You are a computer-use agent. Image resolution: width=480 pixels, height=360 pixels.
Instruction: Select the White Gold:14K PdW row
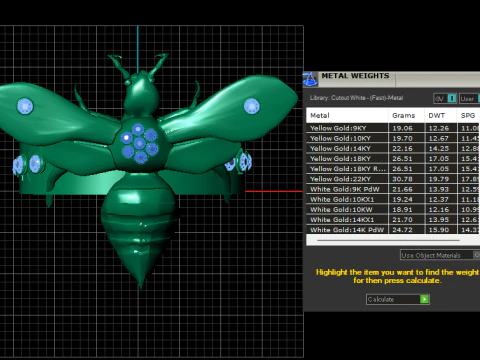393,230
